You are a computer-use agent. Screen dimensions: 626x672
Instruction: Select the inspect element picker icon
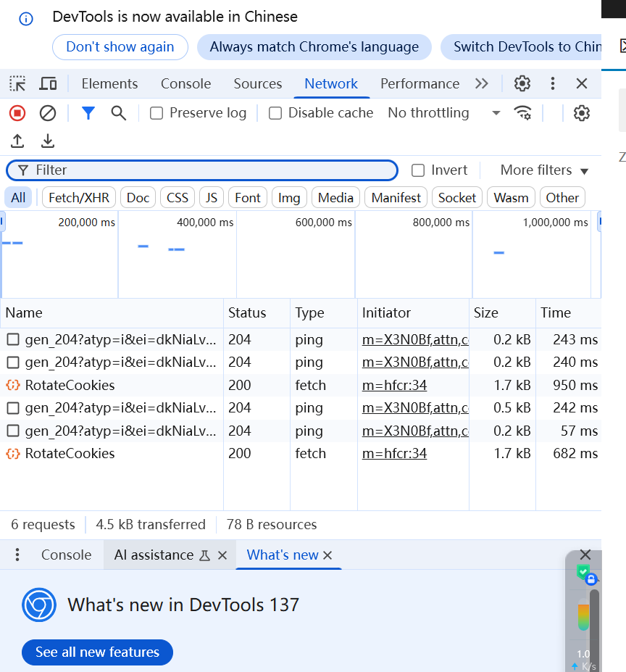point(17,83)
